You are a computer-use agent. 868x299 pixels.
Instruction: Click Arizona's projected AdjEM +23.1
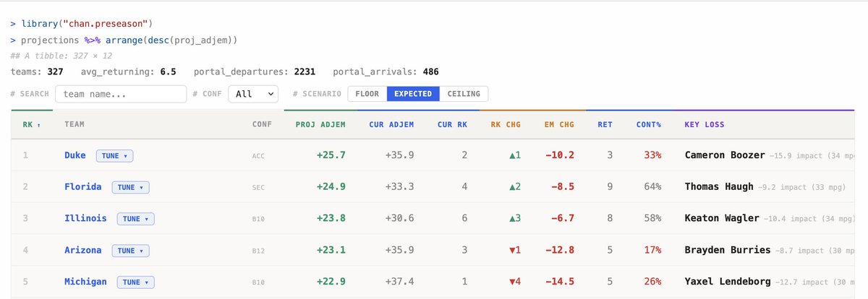[331, 250]
